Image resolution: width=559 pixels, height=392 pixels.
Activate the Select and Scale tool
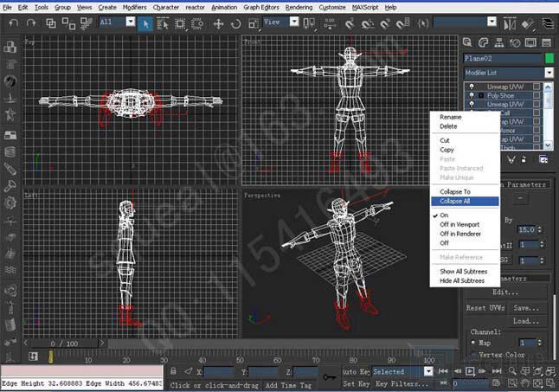pos(254,24)
